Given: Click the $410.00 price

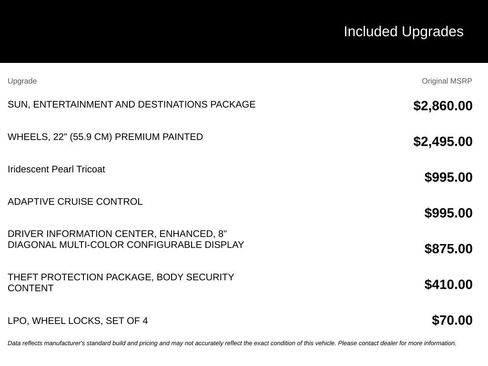Looking at the screenshot, I should pyautogui.click(x=448, y=284).
